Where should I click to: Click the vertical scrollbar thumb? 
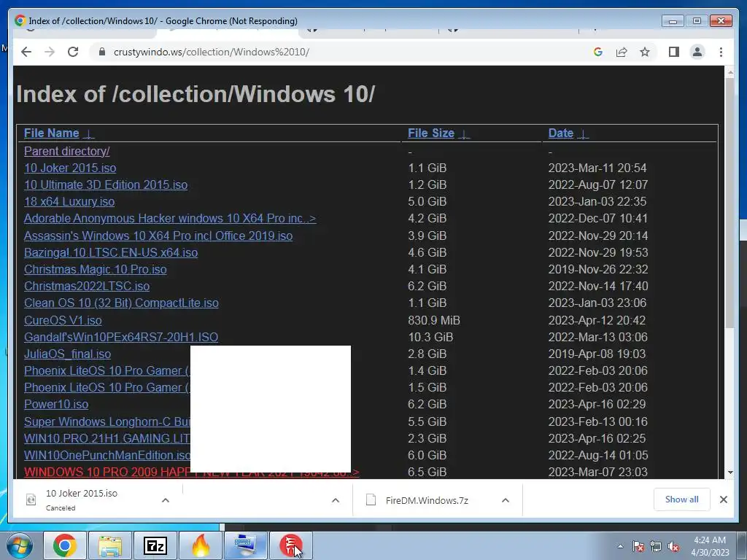[729, 203]
